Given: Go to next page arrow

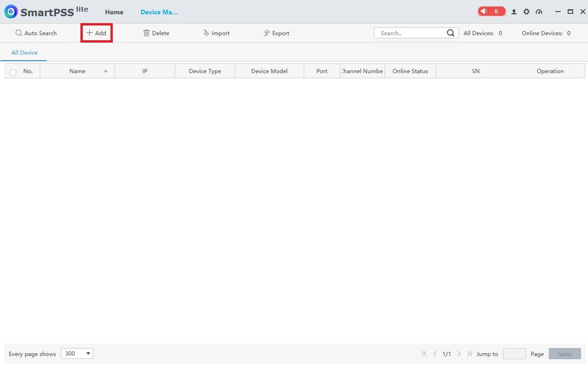Looking at the screenshot, I should (459, 354).
